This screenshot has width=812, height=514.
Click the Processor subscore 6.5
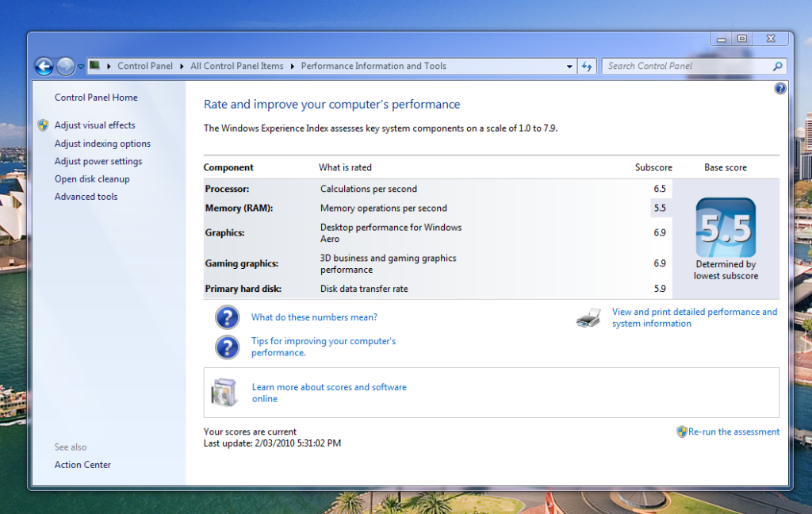(x=660, y=189)
